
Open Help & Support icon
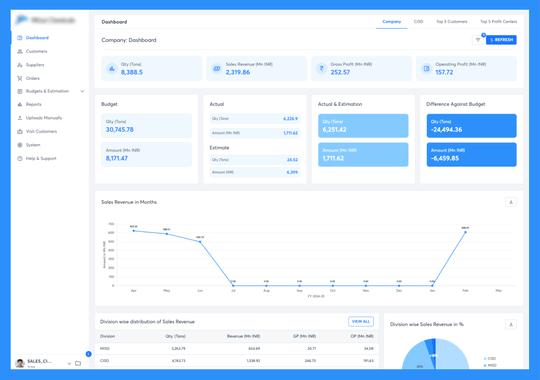pyautogui.click(x=20, y=158)
